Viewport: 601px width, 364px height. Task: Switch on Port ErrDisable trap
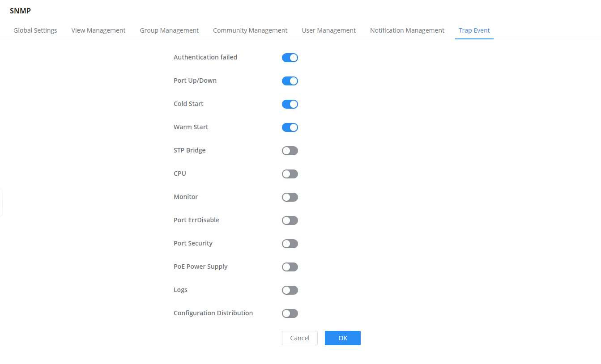[290, 220]
